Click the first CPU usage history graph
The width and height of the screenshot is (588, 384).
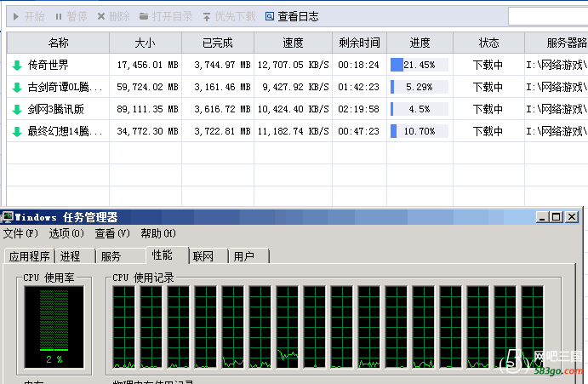(123, 327)
